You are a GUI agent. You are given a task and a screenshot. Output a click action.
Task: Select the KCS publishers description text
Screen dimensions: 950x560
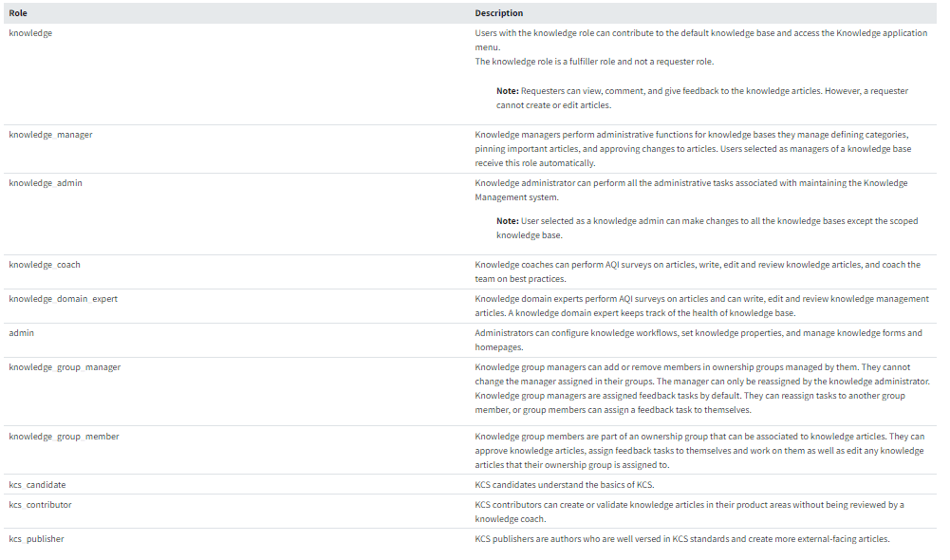tap(681, 539)
